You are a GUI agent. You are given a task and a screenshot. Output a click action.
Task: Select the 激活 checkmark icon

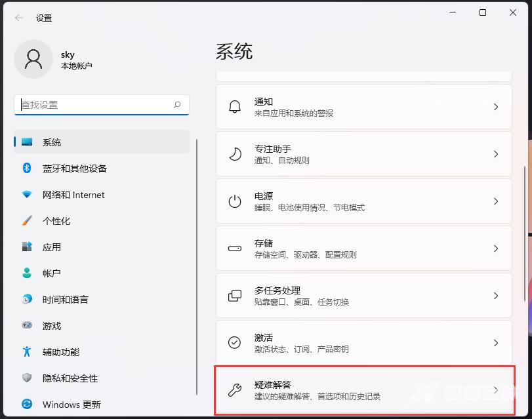tap(236, 343)
